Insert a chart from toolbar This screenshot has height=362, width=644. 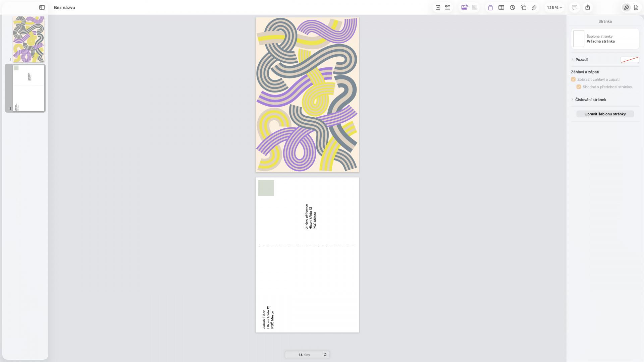(x=512, y=7)
